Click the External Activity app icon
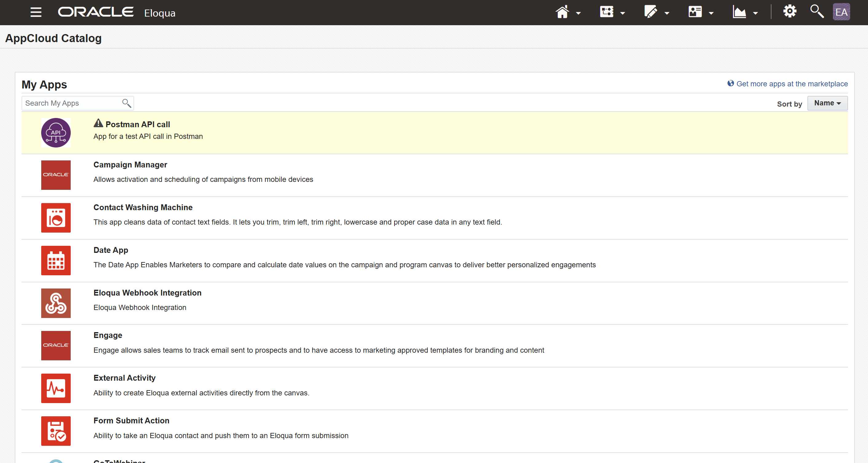 (x=56, y=388)
